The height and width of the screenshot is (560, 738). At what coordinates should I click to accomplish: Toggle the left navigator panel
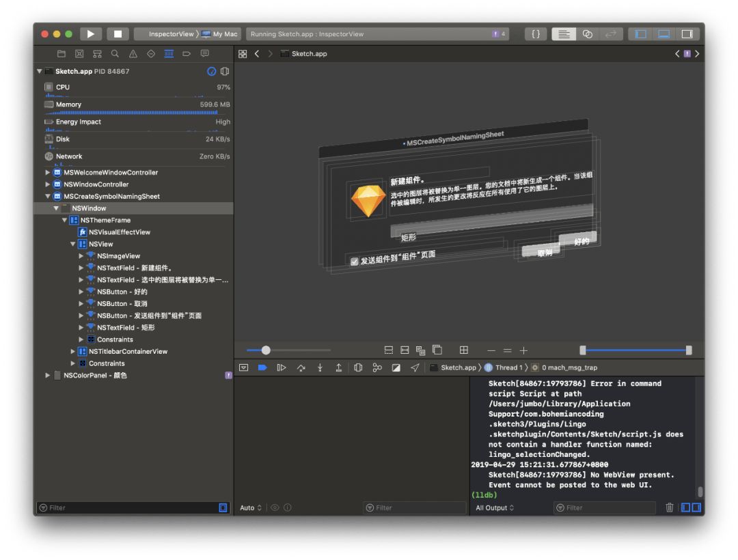point(640,34)
